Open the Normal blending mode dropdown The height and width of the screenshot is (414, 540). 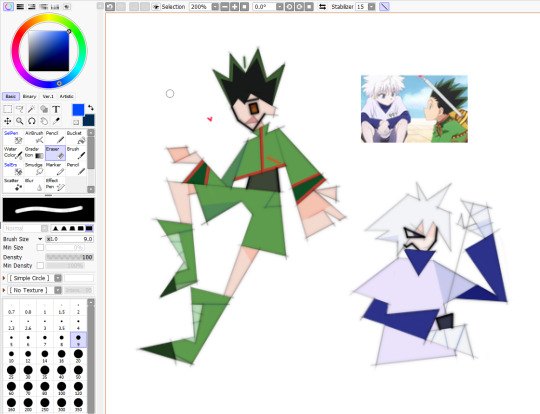point(44,228)
